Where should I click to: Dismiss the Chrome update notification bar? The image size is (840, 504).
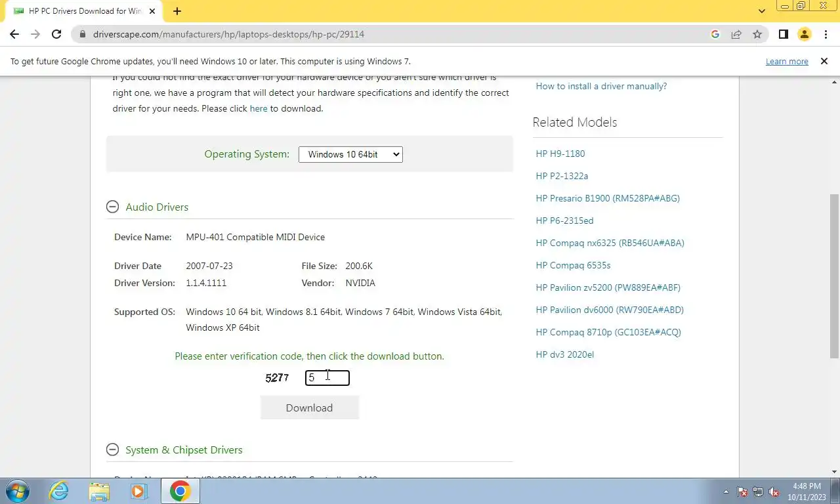click(x=824, y=61)
